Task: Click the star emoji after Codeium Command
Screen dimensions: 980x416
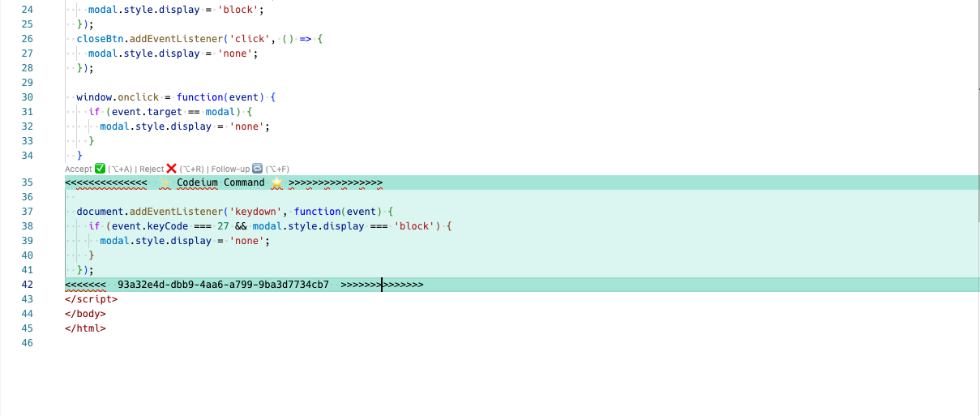Action: click(x=276, y=182)
